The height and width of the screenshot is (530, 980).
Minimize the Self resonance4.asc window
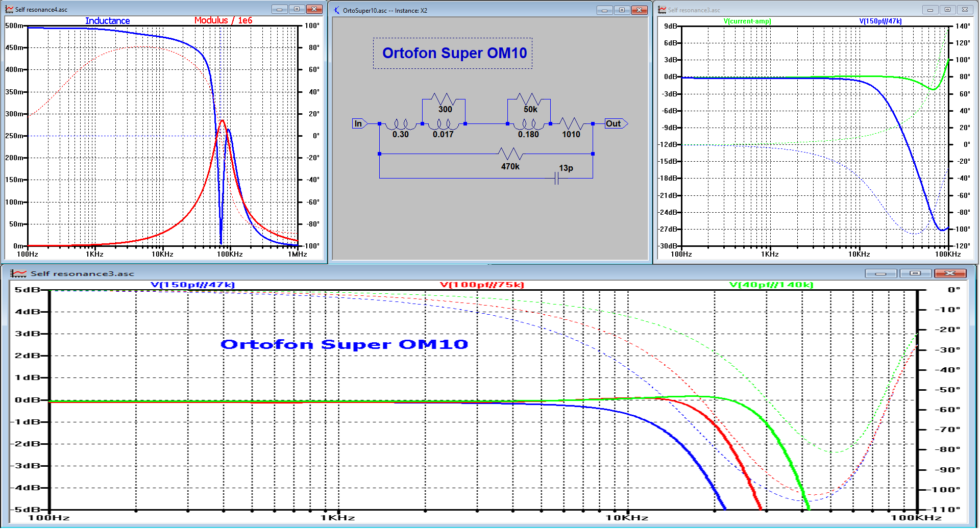(279, 9)
